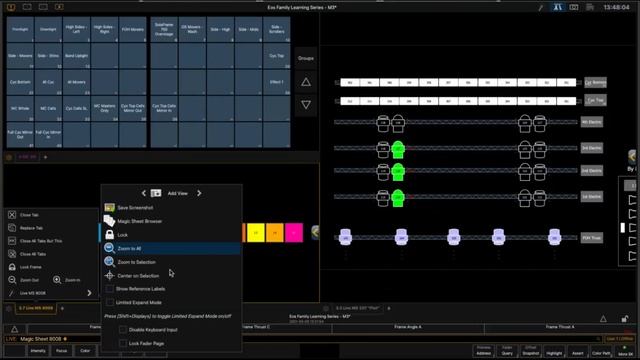Add new tab next to Plot tab
This screenshot has width=640, height=360.
point(389,308)
